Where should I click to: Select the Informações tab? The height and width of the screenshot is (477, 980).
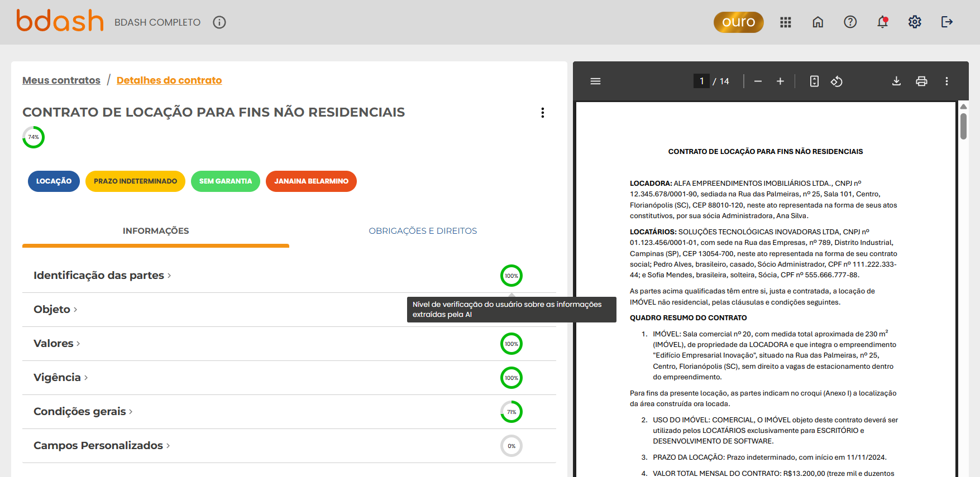156,231
